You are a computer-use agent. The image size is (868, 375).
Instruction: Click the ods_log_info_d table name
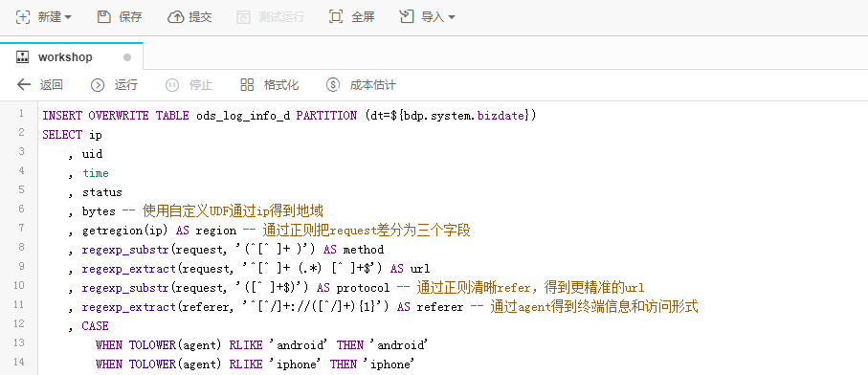pos(244,116)
